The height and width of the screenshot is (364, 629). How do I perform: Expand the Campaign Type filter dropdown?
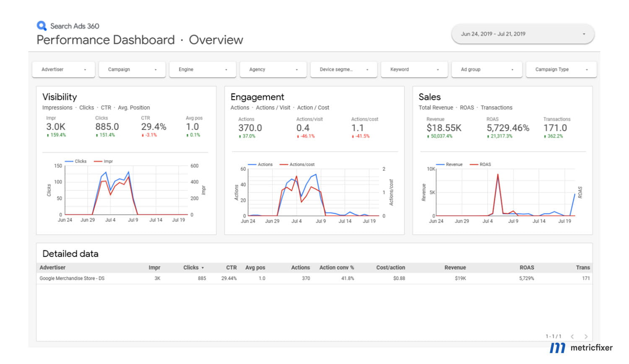pos(561,70)
